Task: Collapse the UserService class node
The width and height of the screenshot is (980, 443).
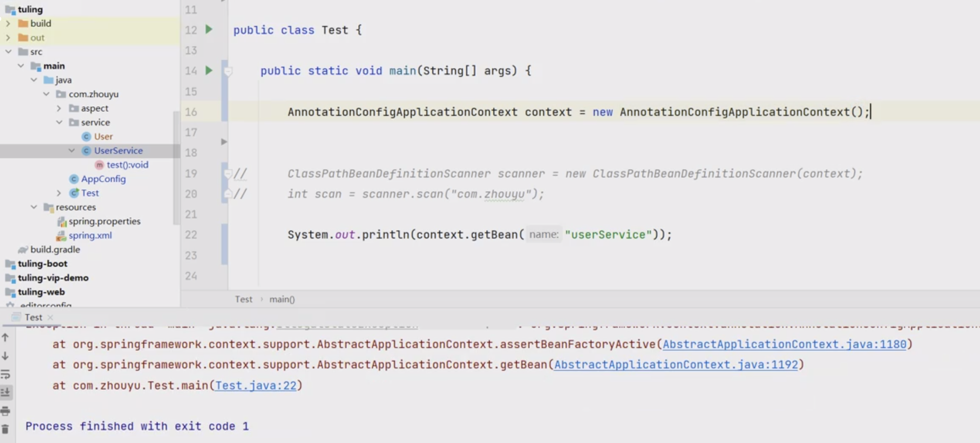Action: 72,150
